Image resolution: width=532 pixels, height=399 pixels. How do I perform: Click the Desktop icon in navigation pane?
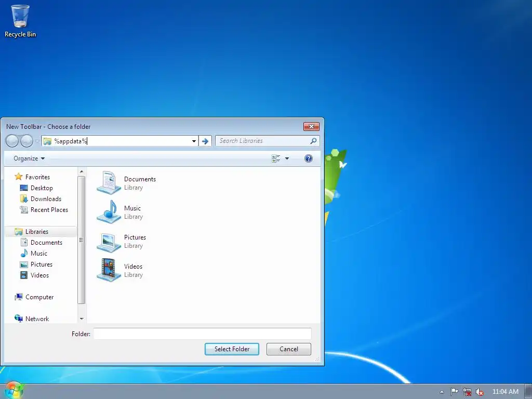tap(24, 188)
